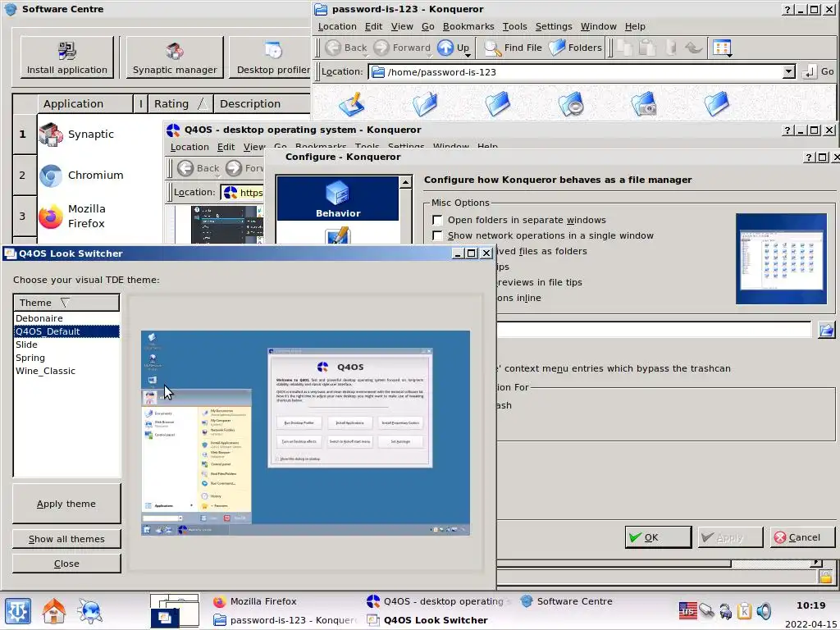Click the desktop pager widget in taskbar

coord(175,610)
